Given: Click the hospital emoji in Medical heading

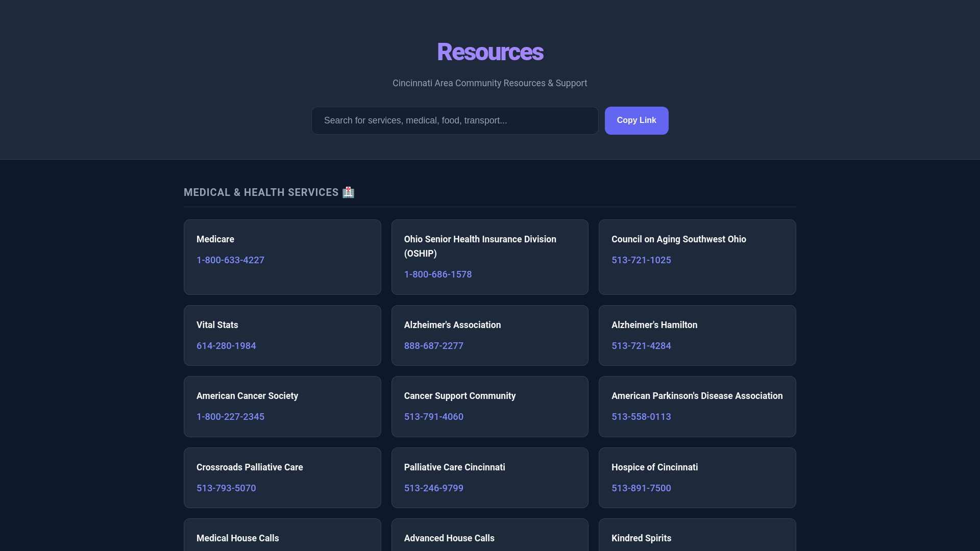Looking at the screenshot, I should click(x=348, y=192).
